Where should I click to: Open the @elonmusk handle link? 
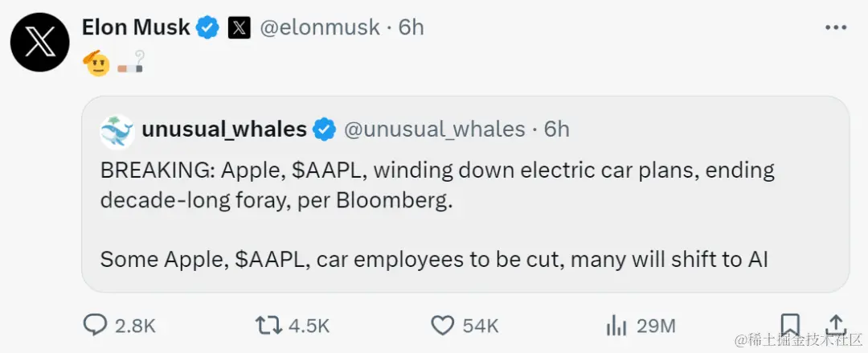(319, 27)
